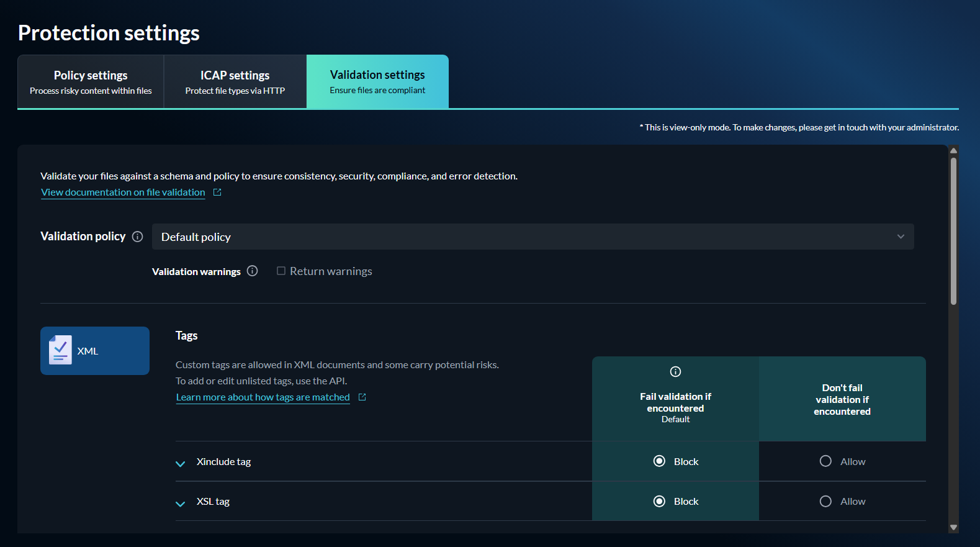Switch to the Policy settings tab
980x547 pixels.
91,82
